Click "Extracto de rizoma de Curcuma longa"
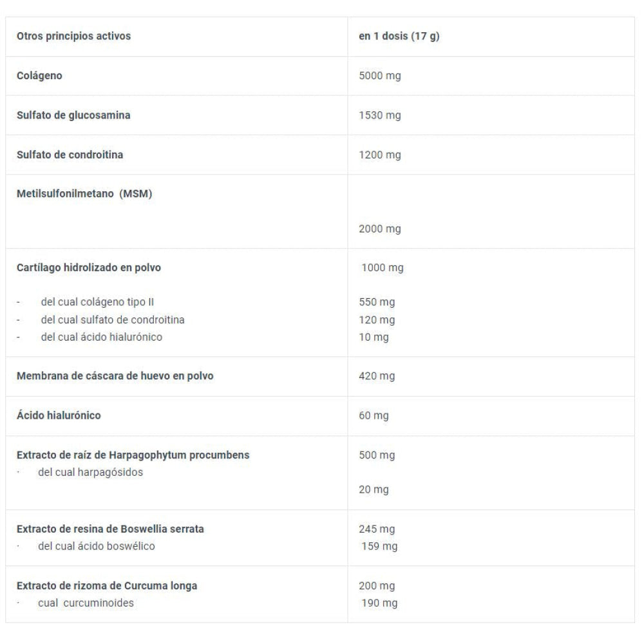 point(107,586)
